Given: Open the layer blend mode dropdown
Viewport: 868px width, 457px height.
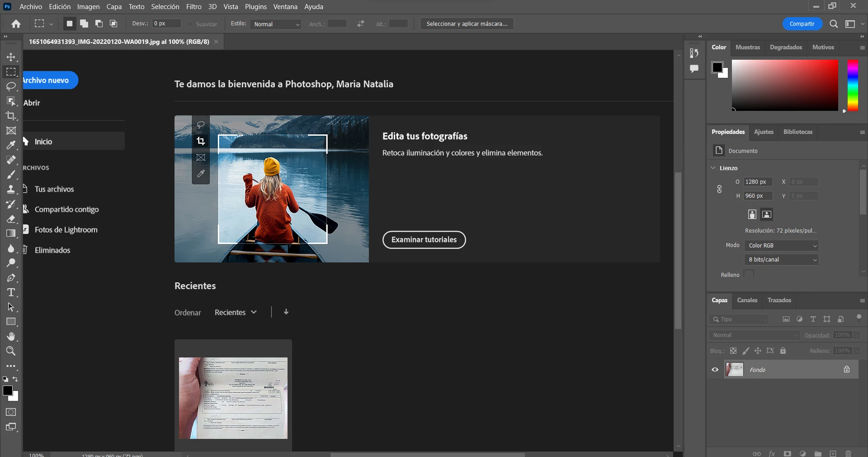Looking at the screenshot, I should point(755,335).
